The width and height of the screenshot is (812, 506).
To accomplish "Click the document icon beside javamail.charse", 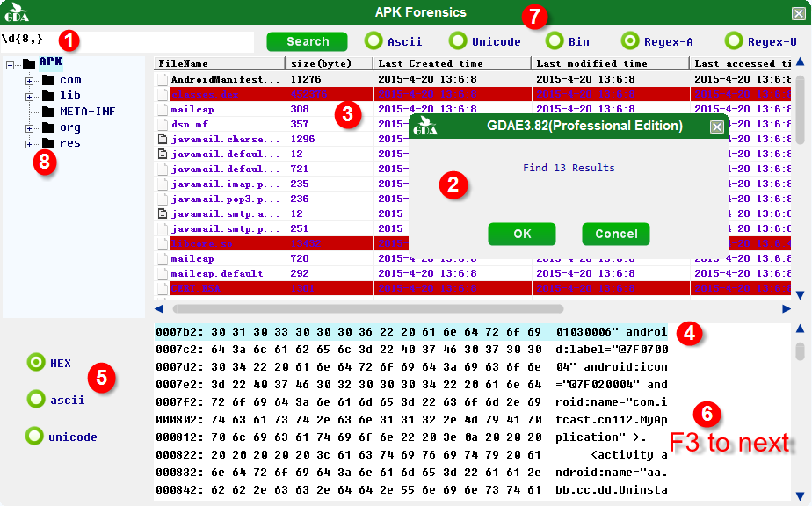I will coord(163,140).
